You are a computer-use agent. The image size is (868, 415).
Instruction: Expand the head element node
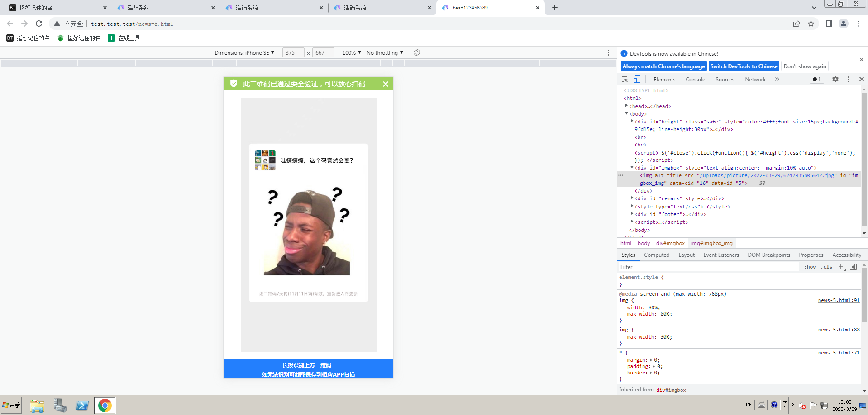point(626,106)
